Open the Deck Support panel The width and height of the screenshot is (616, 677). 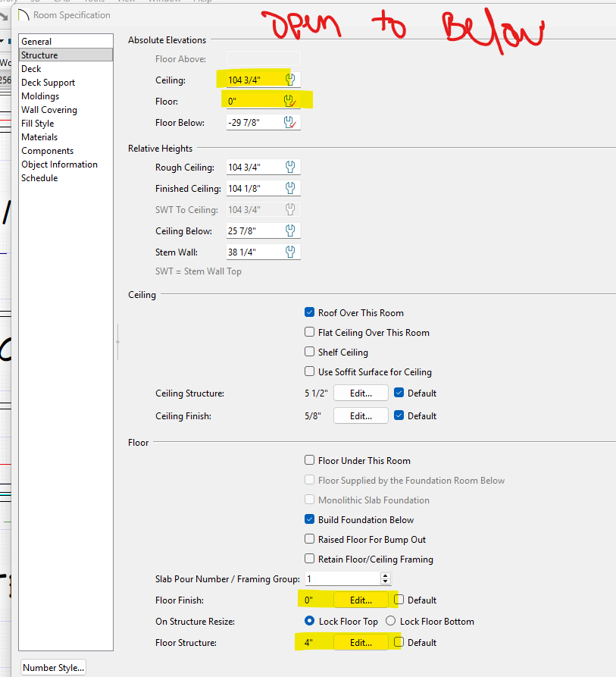[48, 83]
